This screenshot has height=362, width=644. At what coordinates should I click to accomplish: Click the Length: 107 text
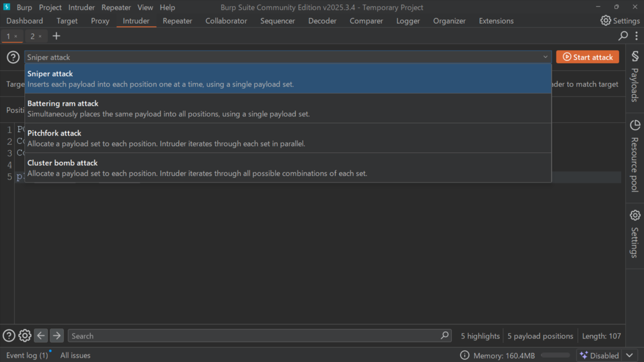(x=602, y=336)
